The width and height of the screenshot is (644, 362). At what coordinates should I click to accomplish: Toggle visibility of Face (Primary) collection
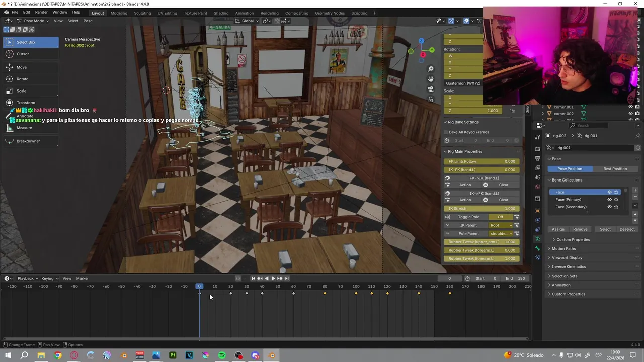coord(609,200)
